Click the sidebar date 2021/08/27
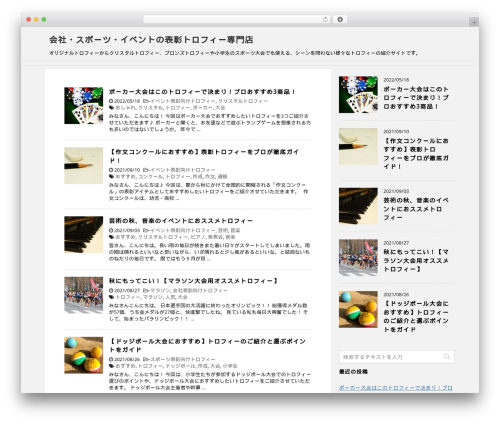 coord(396,243)
